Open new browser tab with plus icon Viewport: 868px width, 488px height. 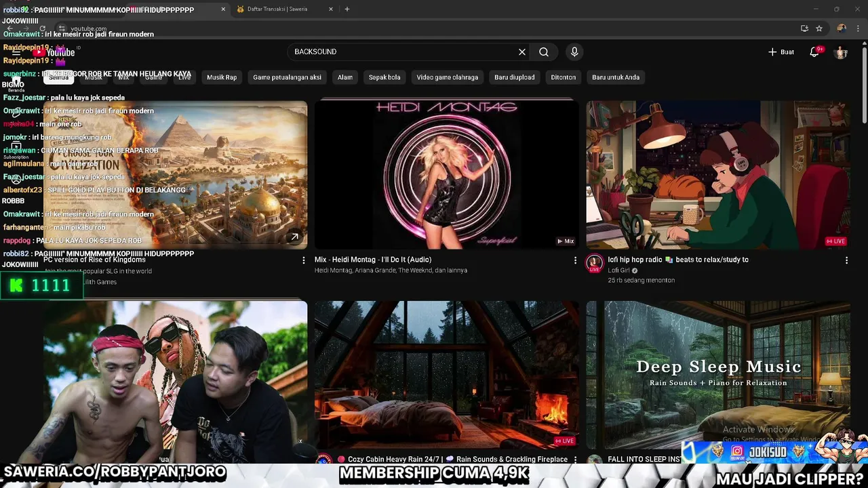click(x=347, y=9)
